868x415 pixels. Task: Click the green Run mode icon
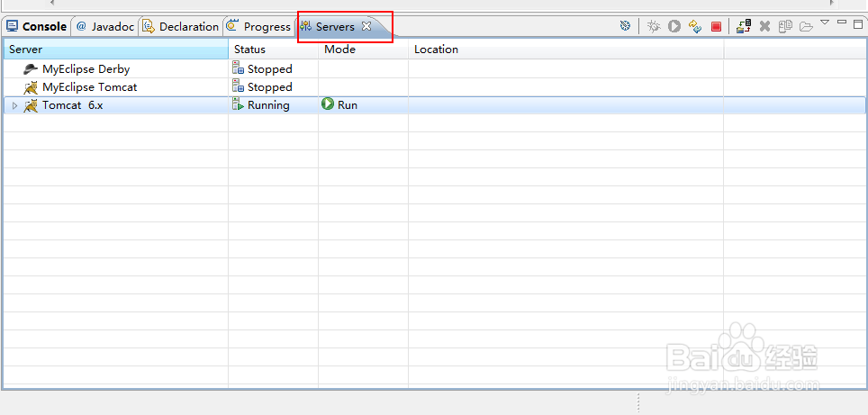[328, 104]
